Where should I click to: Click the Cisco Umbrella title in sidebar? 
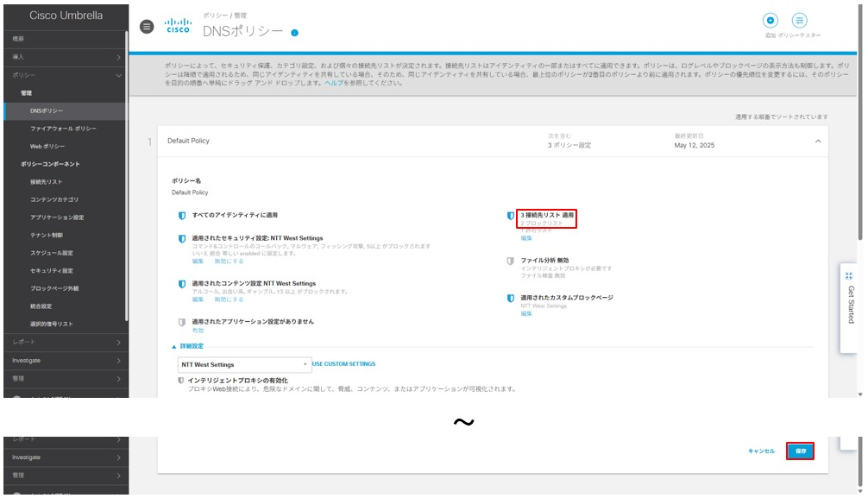[66, 16]
